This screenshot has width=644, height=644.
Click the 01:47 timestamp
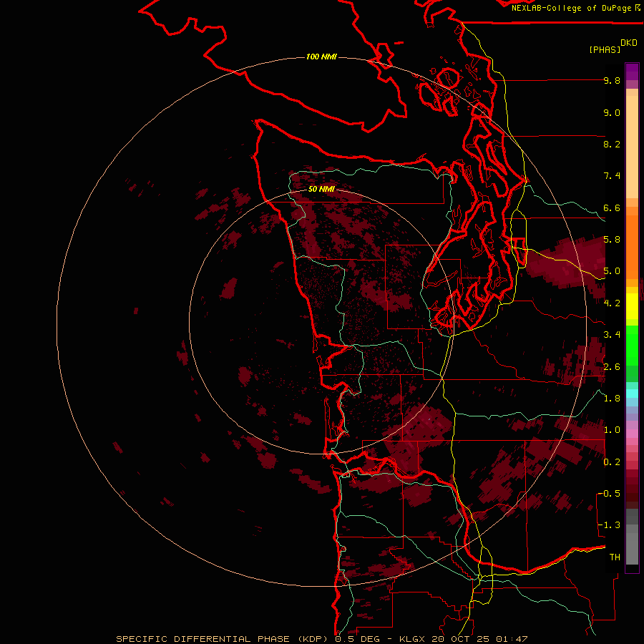tap(512, 639)
